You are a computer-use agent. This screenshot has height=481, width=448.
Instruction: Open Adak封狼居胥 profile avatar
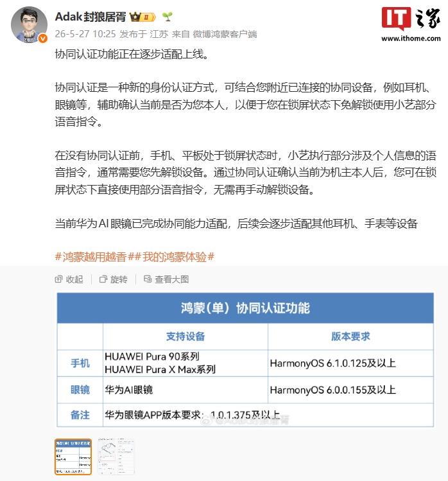[x=29, y=24]
